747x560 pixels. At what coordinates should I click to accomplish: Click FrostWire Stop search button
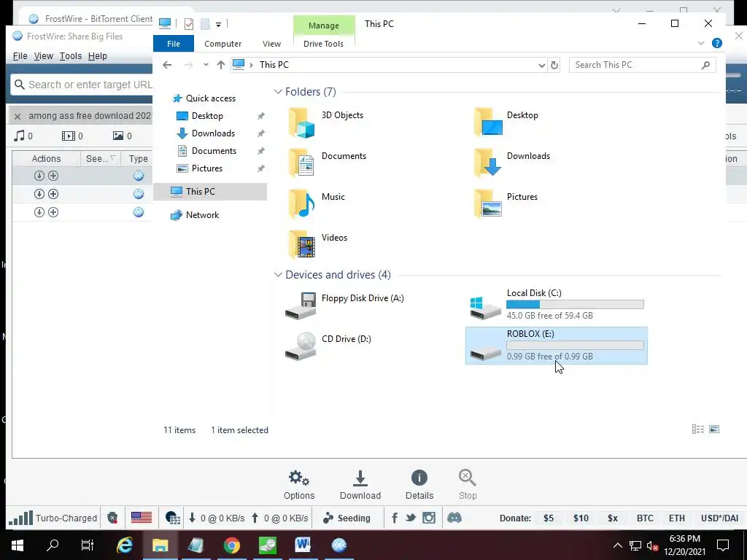coord(468,485)
